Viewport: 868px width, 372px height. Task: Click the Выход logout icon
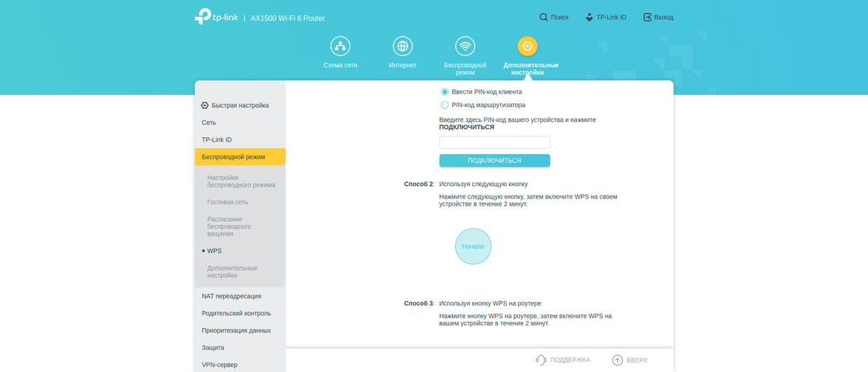pos(647,17)
